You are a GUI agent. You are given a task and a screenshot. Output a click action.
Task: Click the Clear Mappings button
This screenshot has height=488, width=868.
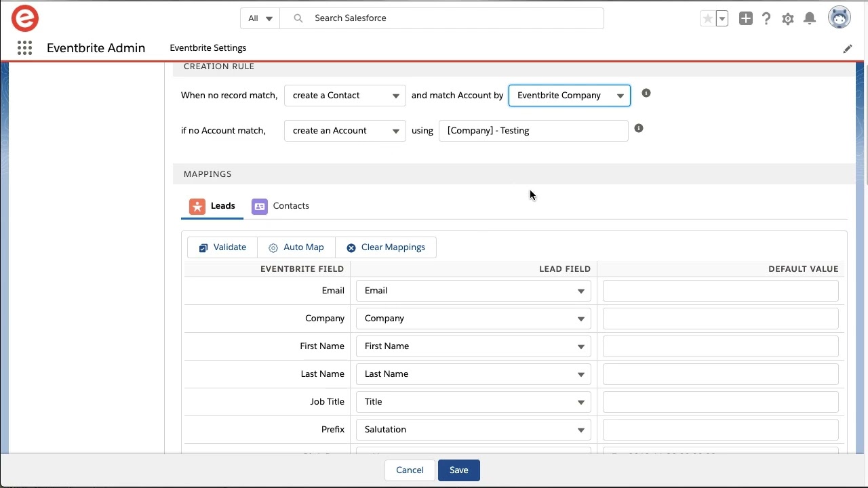click(x=386, y=247)
